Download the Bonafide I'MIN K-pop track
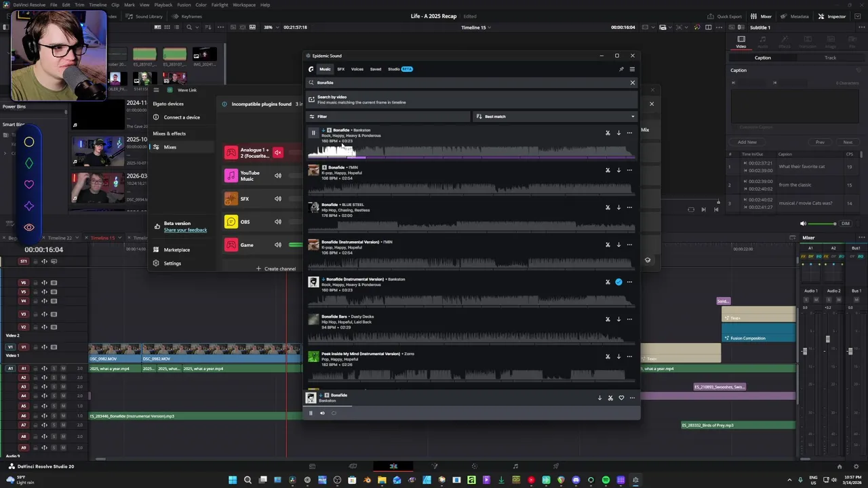The height and width of the screenshot is (488, 868). point(618,170)
